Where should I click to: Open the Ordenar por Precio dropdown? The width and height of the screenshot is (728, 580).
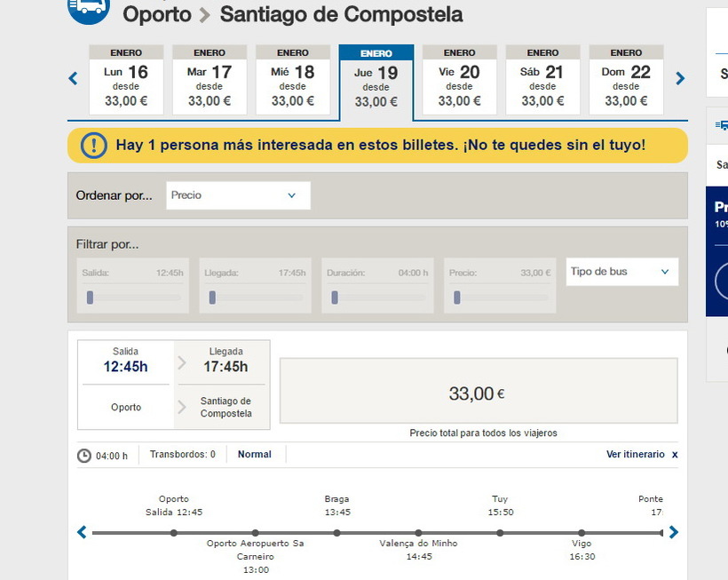tap(238, 195)
